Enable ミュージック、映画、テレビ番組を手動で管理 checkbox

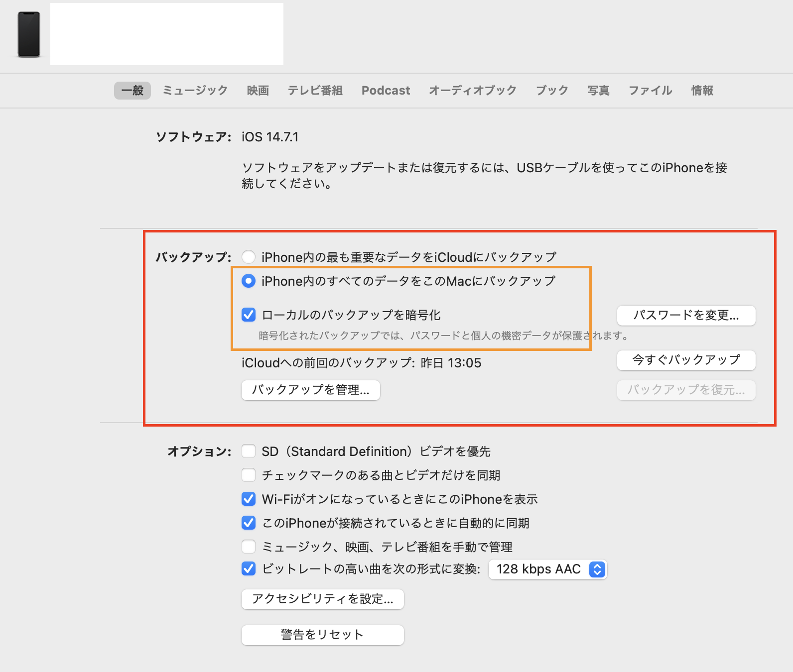pos(249,547)
